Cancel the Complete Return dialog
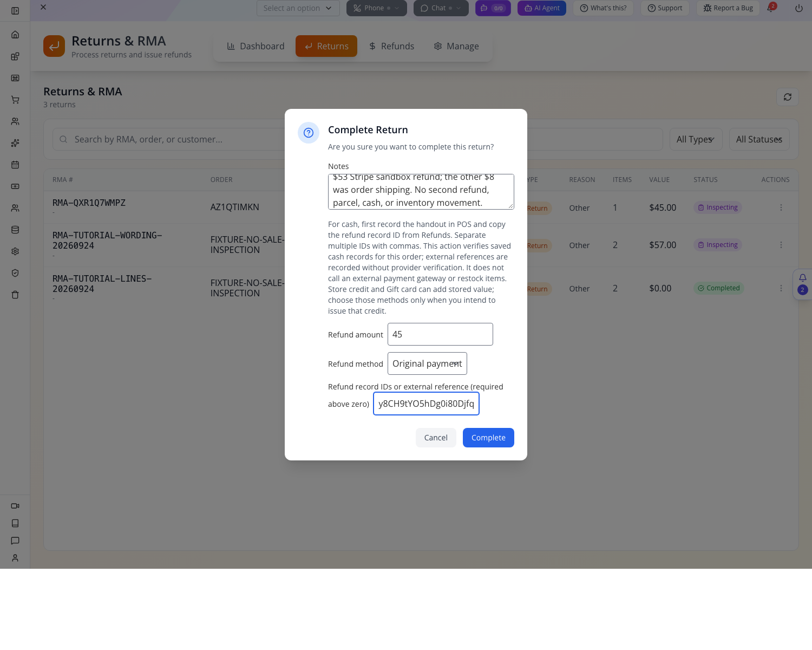 (436, 438)
